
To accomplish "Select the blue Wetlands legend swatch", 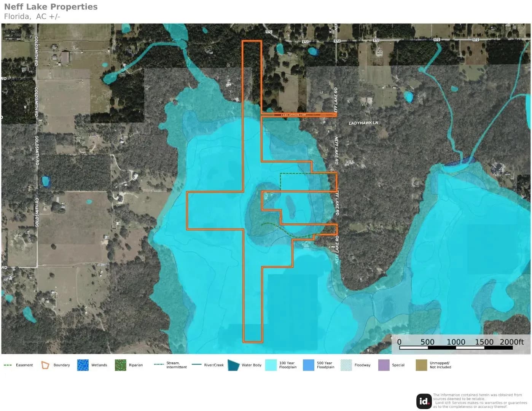I will click(83, 365).
